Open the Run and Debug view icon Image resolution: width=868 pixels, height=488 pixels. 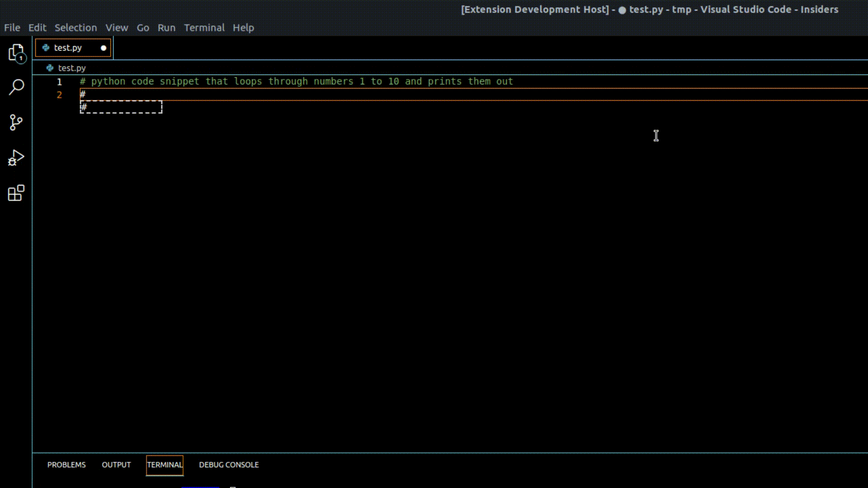pyautogui.click(x=16, y=158)
